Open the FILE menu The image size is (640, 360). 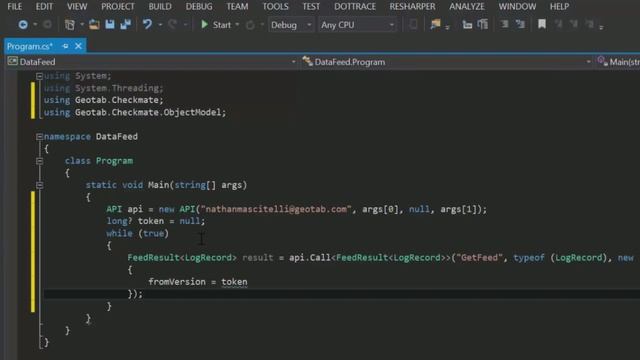coord(15,7)
